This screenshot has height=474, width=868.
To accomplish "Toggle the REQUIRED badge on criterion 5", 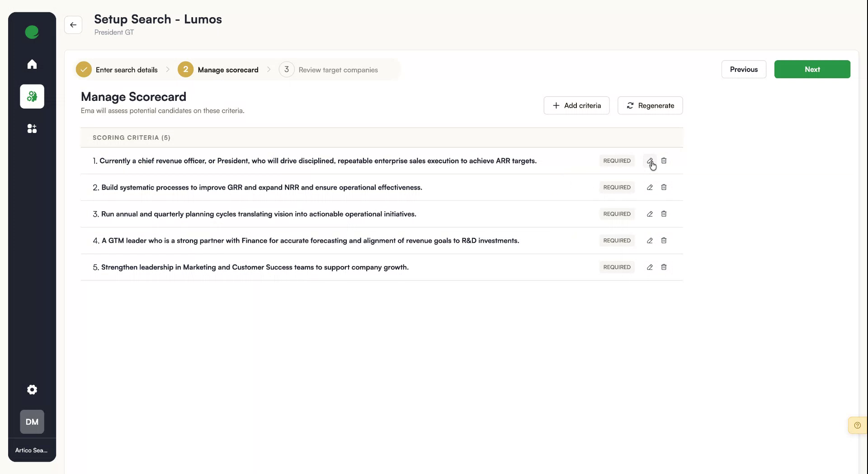I will click(617, 267).
